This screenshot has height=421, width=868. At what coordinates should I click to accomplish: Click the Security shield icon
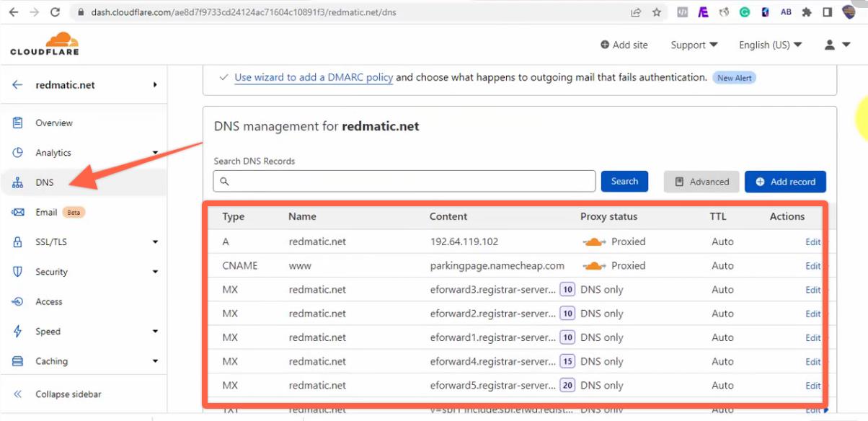tap(18, 272)
